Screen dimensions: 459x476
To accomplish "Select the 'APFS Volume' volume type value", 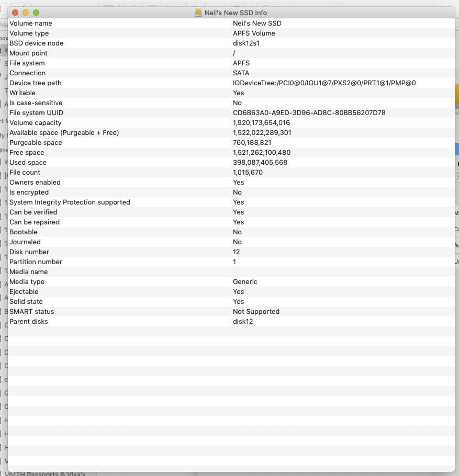I will point(254,33).
